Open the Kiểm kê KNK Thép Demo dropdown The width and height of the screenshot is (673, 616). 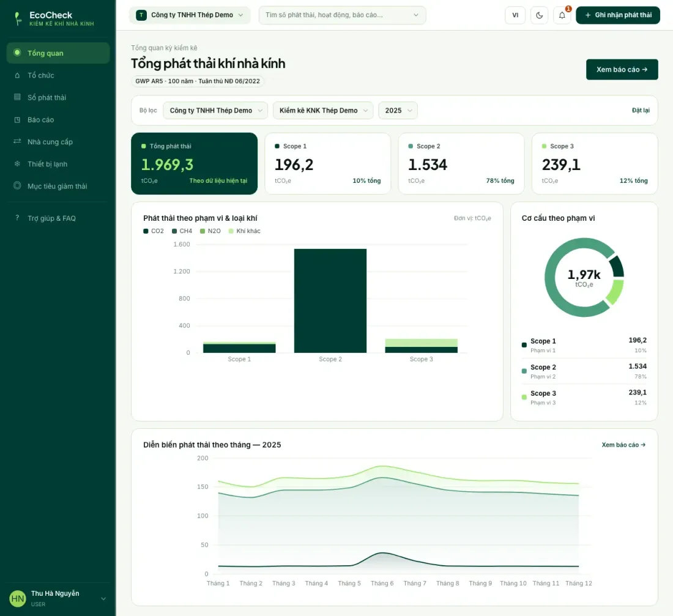pyautogui.click(x=323, y=110)
